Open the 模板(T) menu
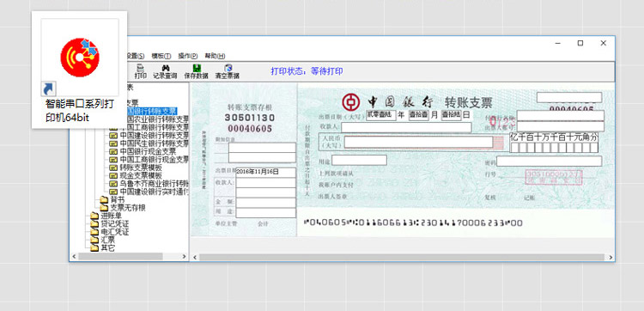 (x=161, y=56)
